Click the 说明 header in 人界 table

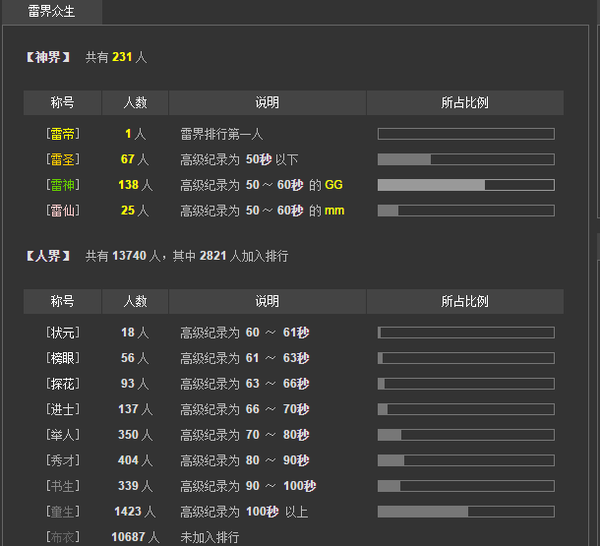click(267, 302)
